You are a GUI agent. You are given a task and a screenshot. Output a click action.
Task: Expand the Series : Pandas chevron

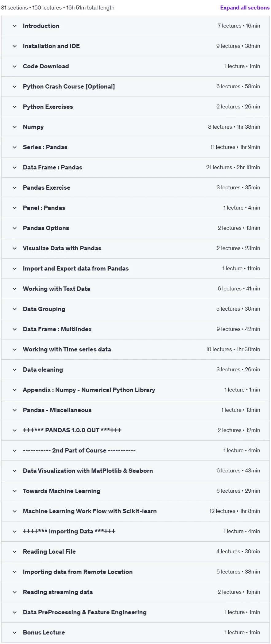point(14,147)
